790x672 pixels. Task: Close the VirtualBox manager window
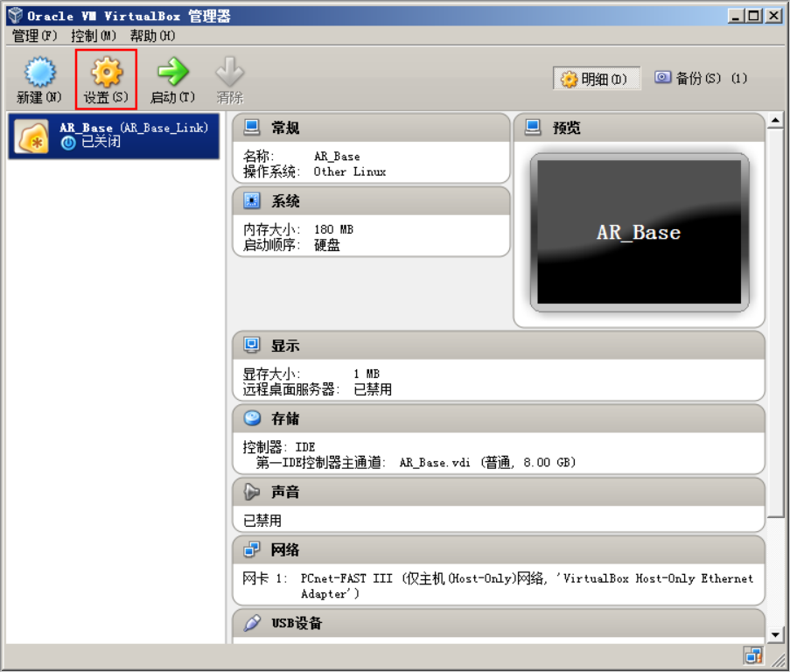click(x=774, y=16)
